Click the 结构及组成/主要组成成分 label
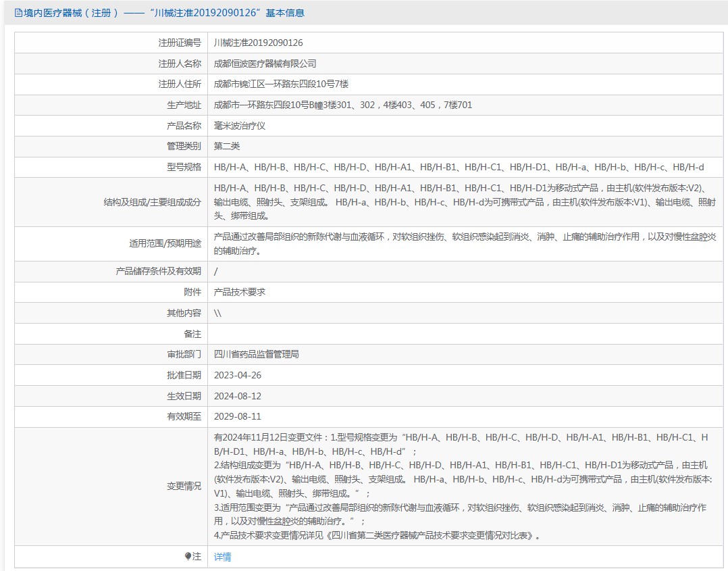 coord(153,202)
